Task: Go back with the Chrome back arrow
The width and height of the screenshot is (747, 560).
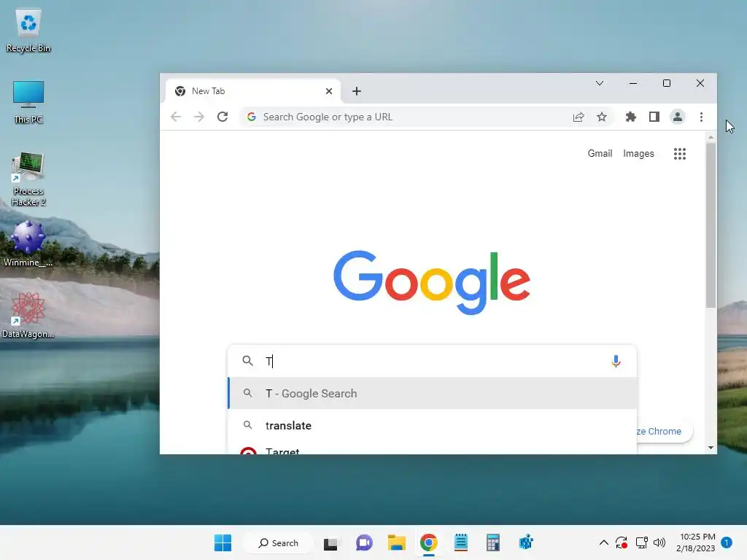Action: (x=176, y=117)
